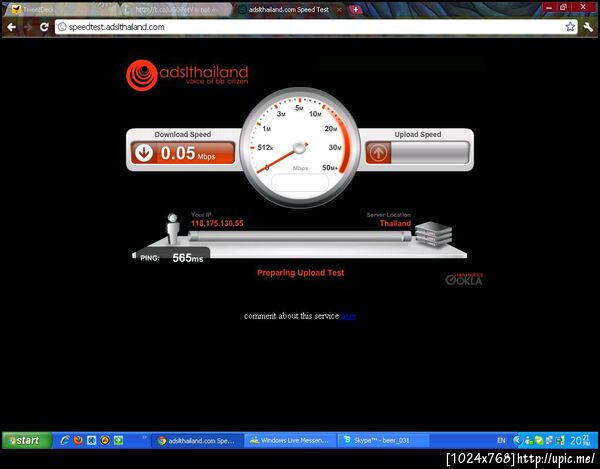Click the 565ms ping value
This screenshot has height=469, width=600.
[x=188, y=258]
